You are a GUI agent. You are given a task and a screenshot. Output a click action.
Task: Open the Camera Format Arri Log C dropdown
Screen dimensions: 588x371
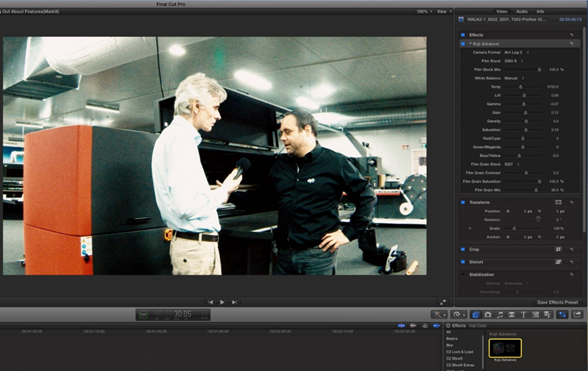click(x=516, y=52)
